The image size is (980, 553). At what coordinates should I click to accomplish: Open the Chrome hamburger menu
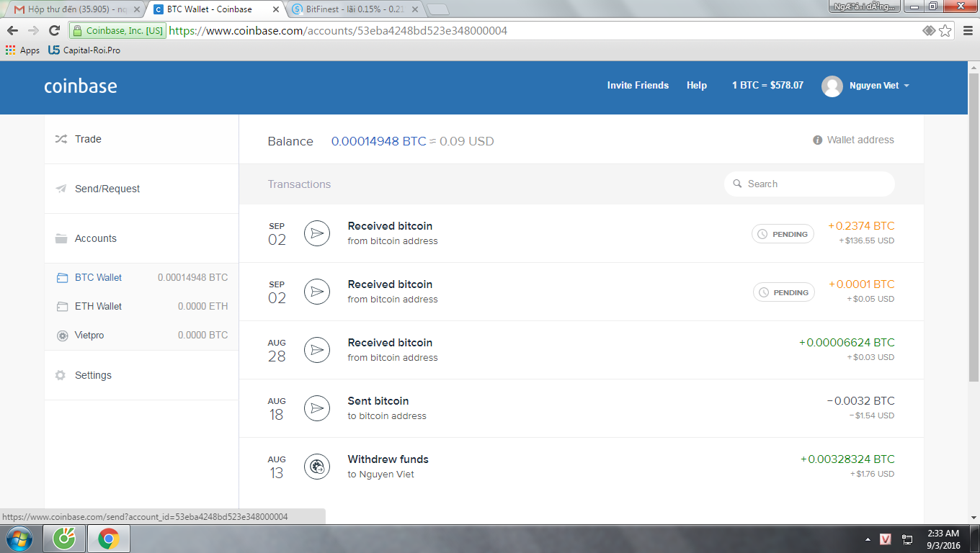pos(966,30)
